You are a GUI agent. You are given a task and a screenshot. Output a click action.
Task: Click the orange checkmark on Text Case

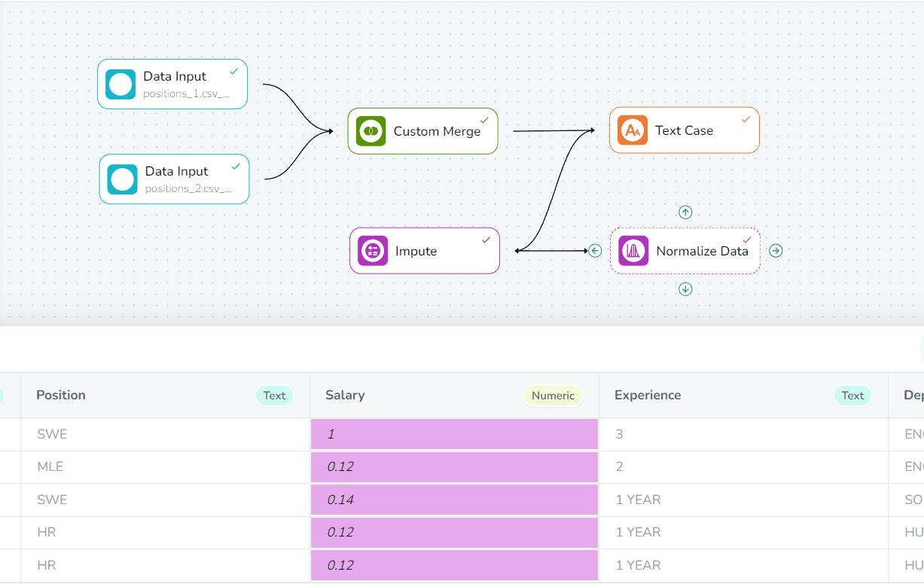click(746, 119)
